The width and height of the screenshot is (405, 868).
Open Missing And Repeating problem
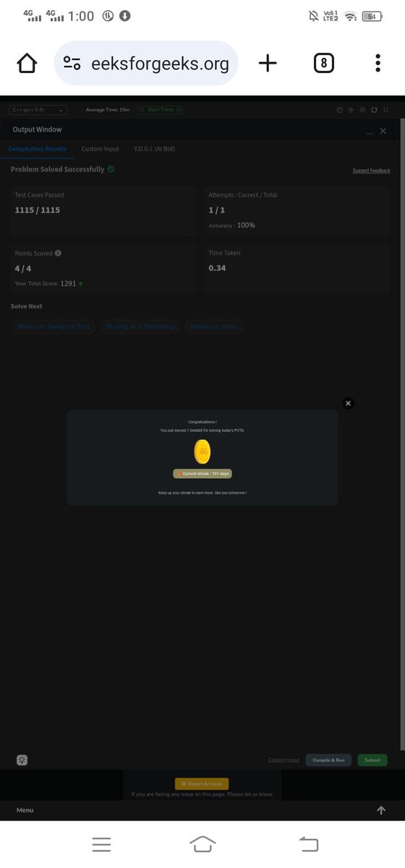tap(140, 327)
